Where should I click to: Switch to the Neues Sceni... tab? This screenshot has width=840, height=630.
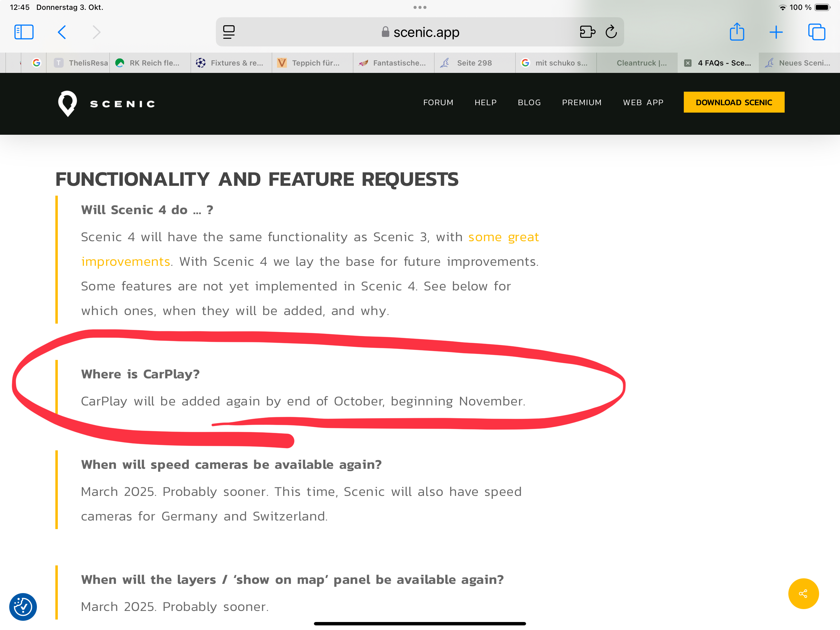click(x=799, y=63)
